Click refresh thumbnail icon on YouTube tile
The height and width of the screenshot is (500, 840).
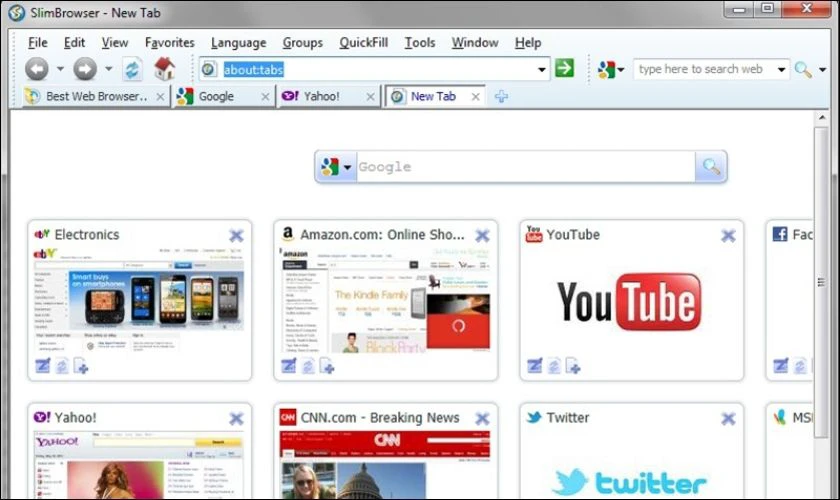click(x=554, y=366)
